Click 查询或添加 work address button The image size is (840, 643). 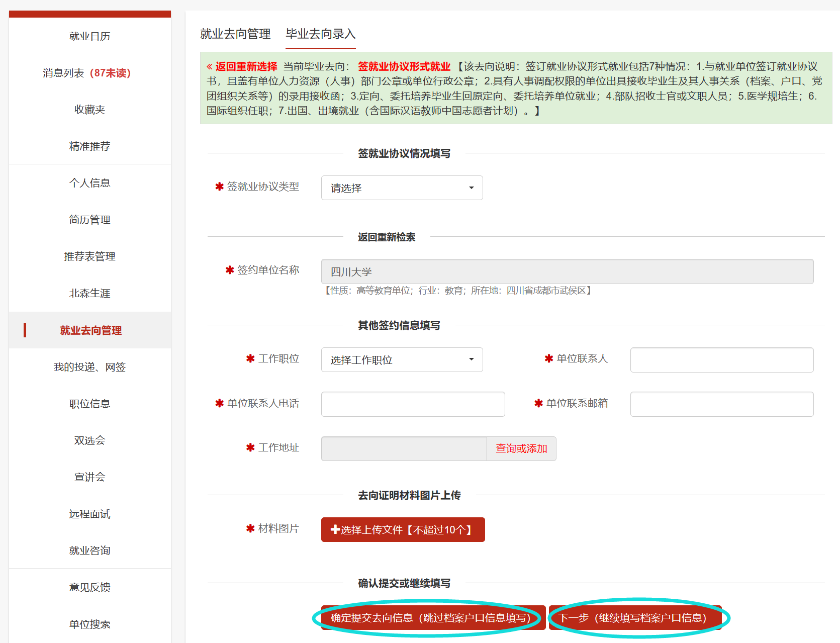(x=521, y=448)
